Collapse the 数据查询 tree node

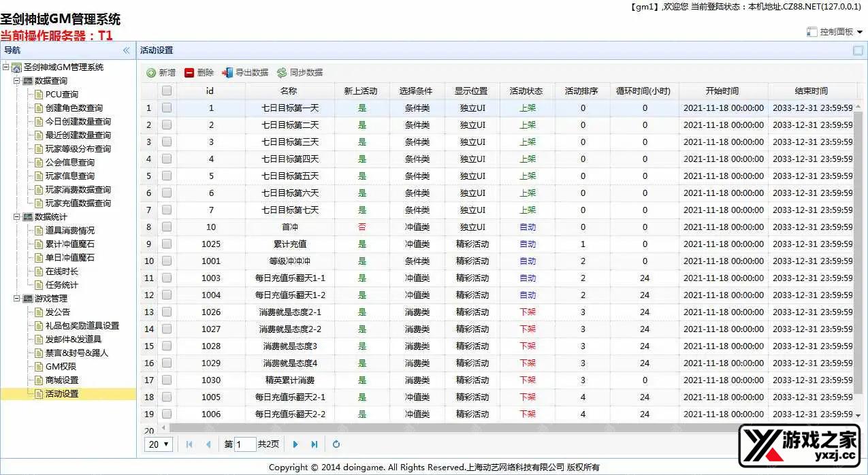17,81
